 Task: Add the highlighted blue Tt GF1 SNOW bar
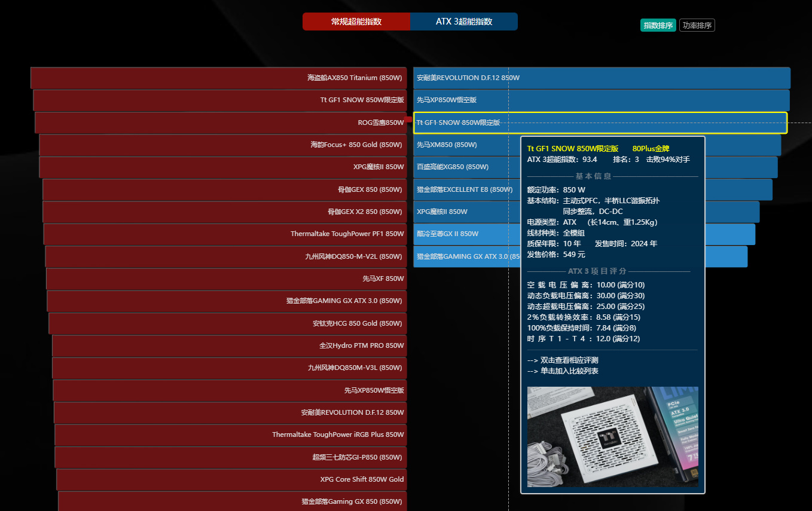coord(600,123)
